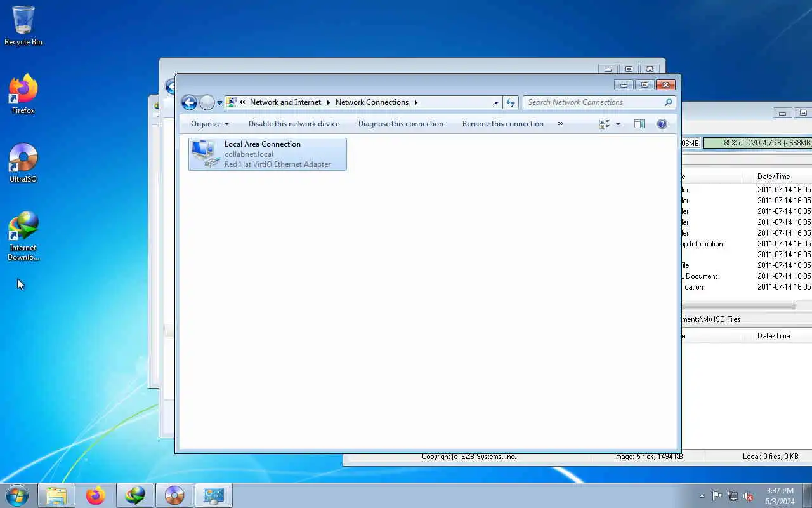The image size is (812, 508).
Task: Minimize the UltraISO window
Action: coord(782,113)
